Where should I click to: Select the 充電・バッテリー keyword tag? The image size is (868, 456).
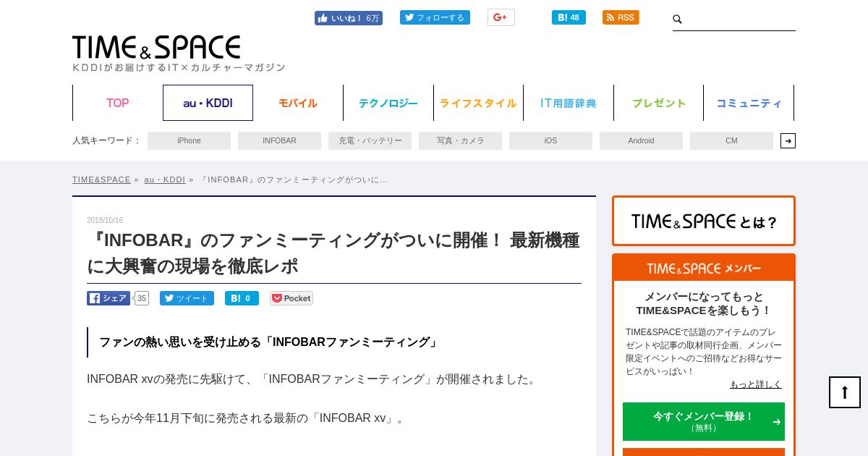[x=370, y=140]
